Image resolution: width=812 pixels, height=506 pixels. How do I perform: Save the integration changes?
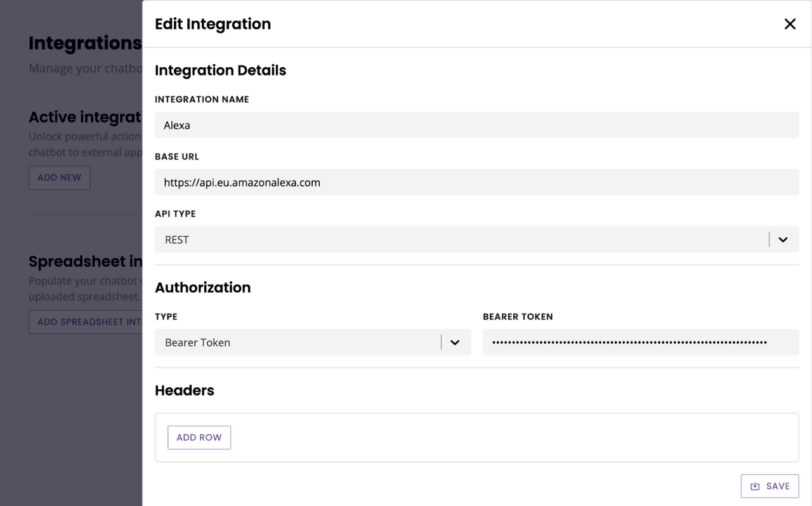coord(769,486)
